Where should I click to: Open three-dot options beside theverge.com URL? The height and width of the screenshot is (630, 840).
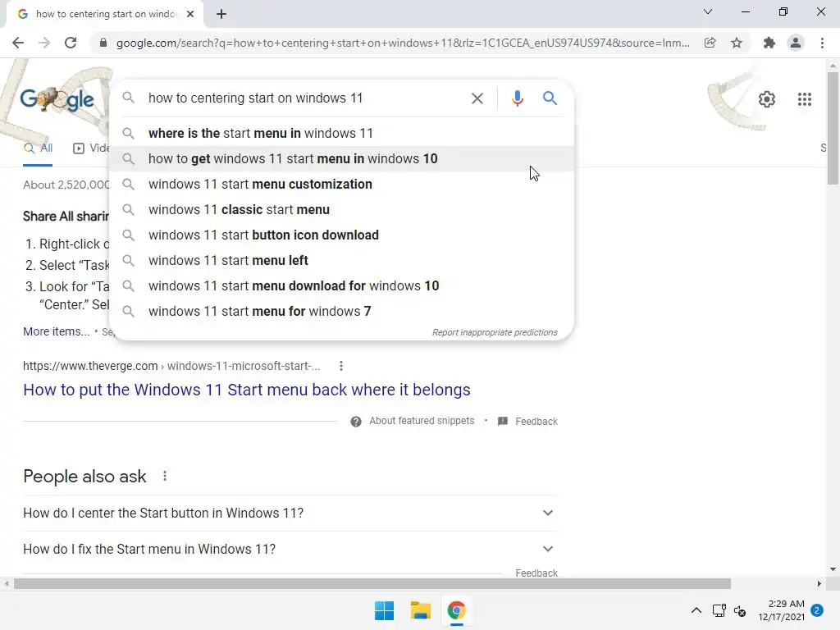341,366
